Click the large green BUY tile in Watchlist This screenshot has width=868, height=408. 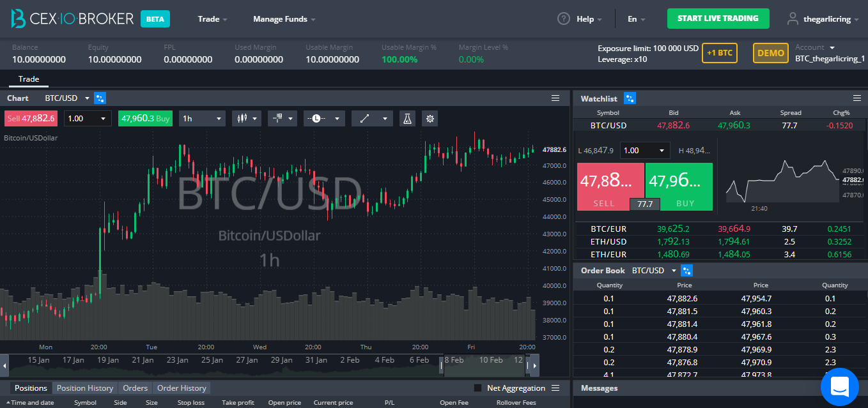(x=678, y=186)
